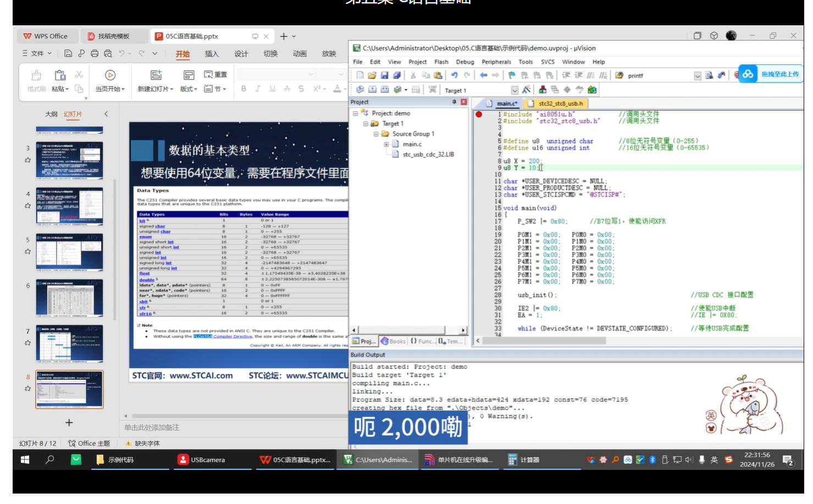Image resolution: width=813 pixels, height=504 pixels.
Task: Star-mark slide 8 in thumbnail panel
Action: (x=27, y=388)
